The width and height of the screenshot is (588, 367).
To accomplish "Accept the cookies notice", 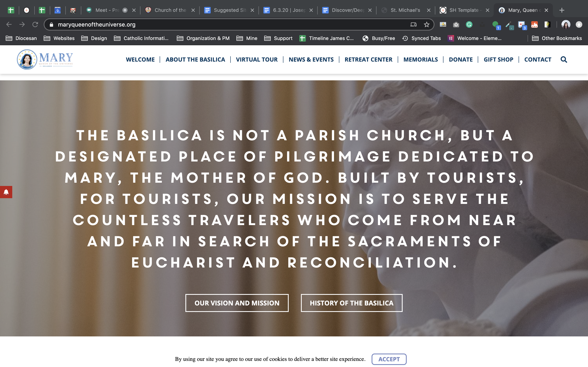I will [x=389, y=359].
